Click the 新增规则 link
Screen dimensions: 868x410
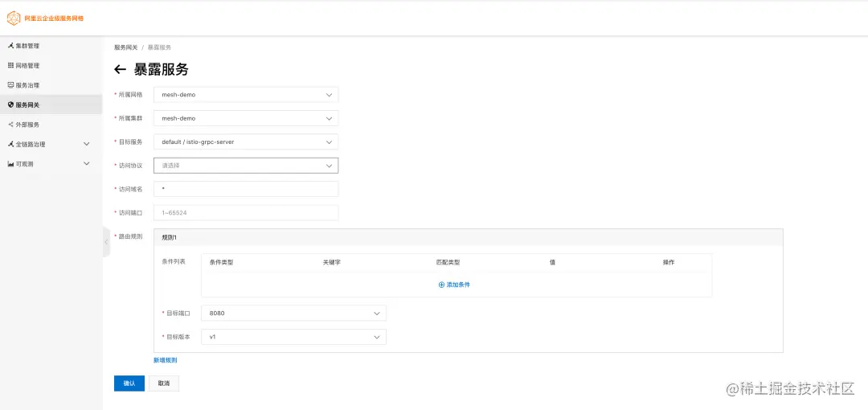point(165,360)
